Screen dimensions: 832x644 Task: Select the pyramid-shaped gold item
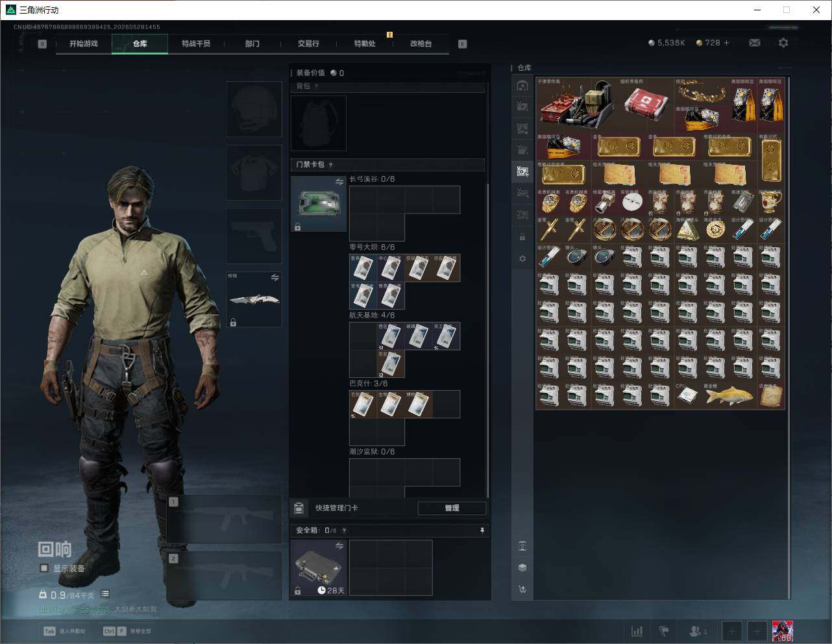(688, 229)
